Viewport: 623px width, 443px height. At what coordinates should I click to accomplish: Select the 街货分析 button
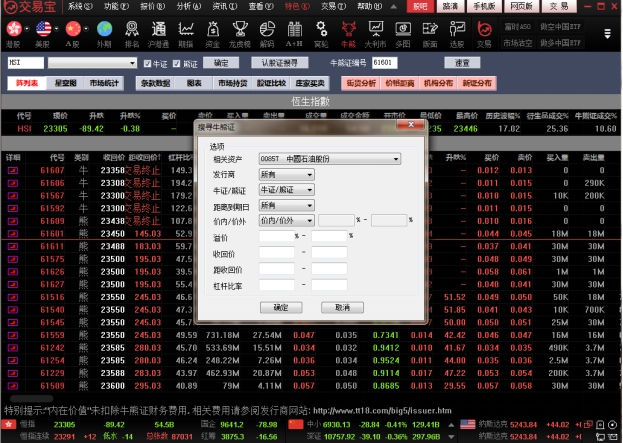[361, 84]
